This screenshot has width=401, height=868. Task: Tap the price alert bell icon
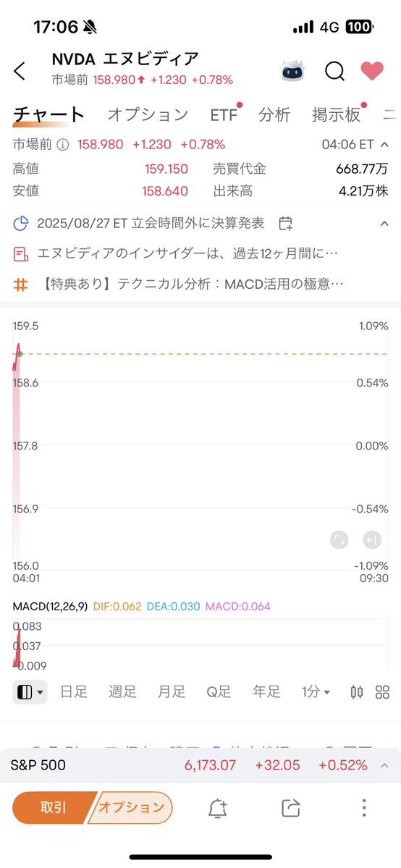(218, 808)
